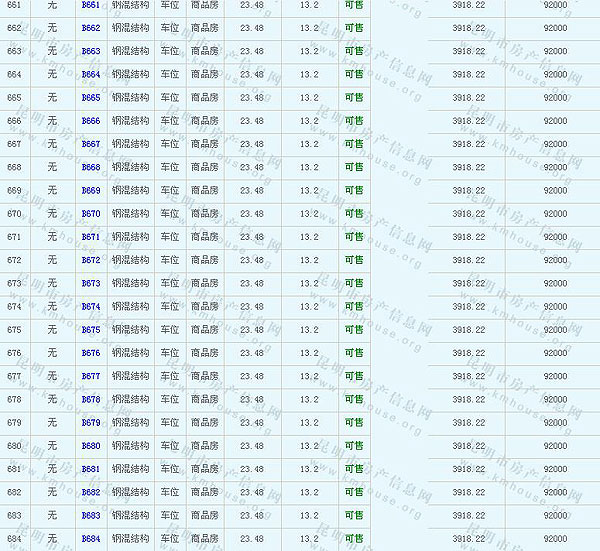Viewport: 600px width, 551px height.
Task: Select the 92000 price cell in row 669
Action: [556, 191]
